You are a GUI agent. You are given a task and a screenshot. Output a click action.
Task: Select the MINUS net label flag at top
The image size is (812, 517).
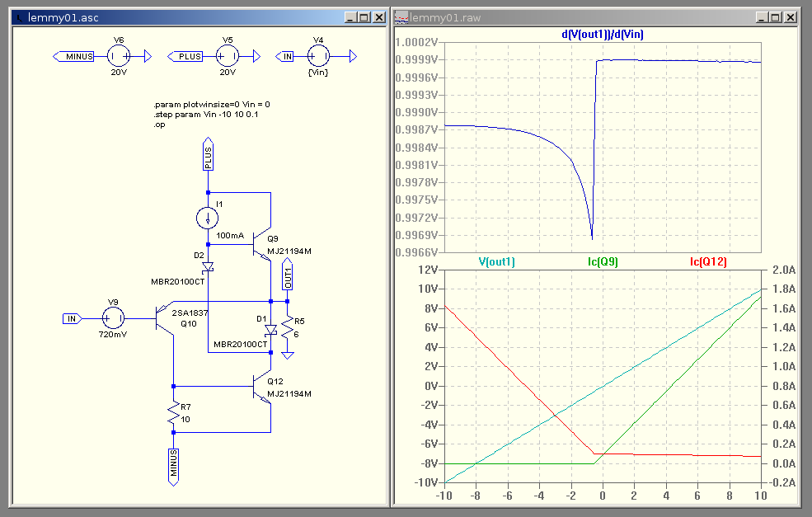73,56
